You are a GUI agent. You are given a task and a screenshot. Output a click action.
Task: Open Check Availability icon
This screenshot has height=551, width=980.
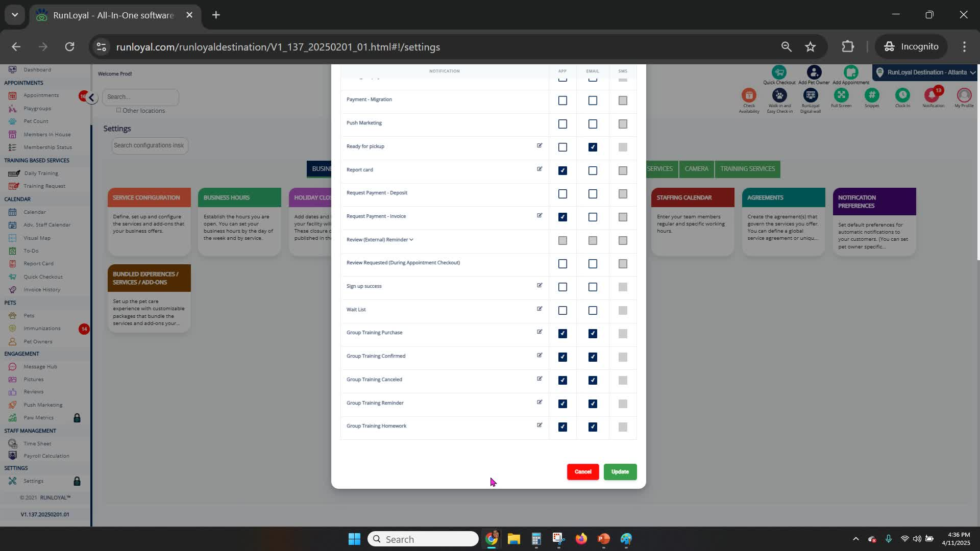pos(749,96)
